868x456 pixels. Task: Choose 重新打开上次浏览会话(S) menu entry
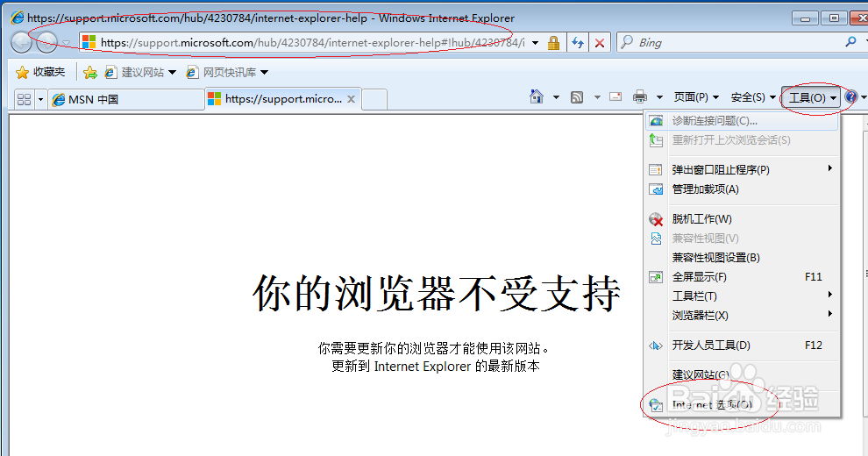[742, 140]
